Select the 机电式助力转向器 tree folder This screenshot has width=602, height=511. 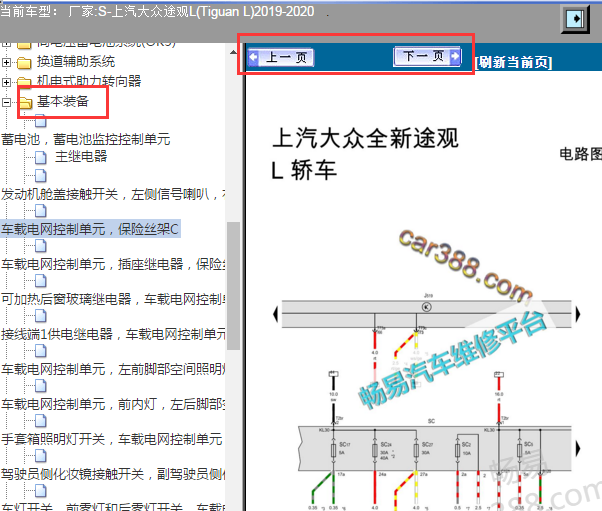point(89,81)
